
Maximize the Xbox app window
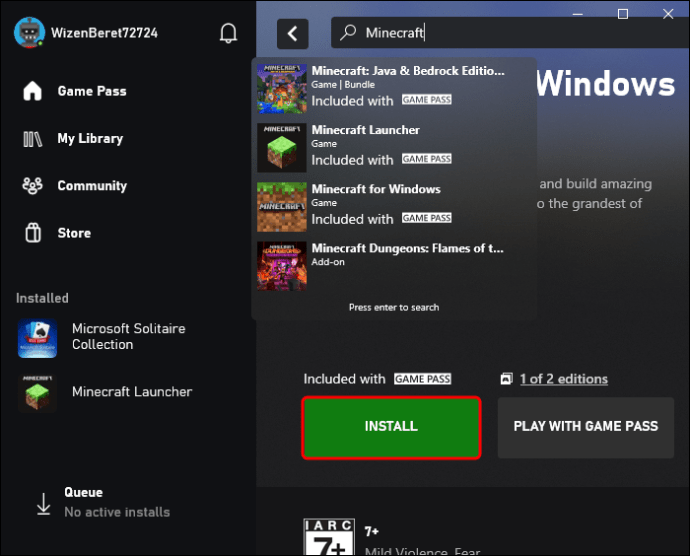pyautogui.click(x=623, y=14)
